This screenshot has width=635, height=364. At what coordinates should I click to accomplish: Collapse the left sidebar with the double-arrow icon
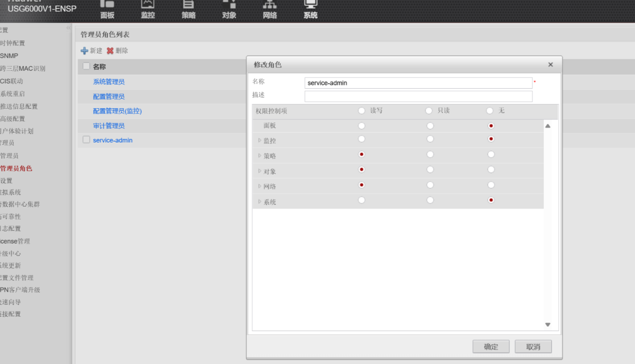[x=69, y=28]
